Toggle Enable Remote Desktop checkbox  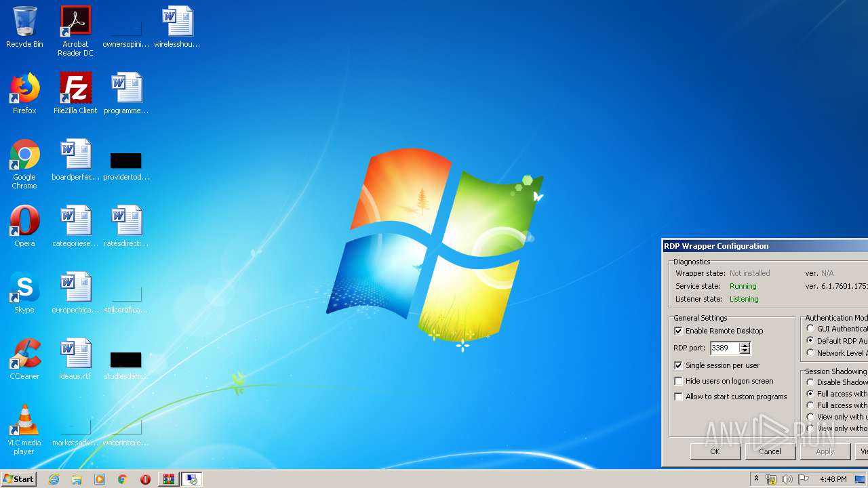pyautogui.click(x=678, y=331)
